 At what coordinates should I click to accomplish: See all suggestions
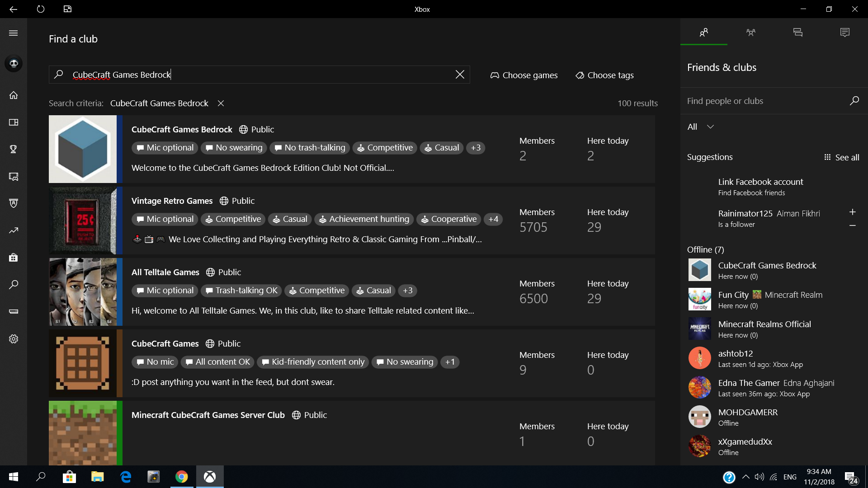[x=841, y=157]
